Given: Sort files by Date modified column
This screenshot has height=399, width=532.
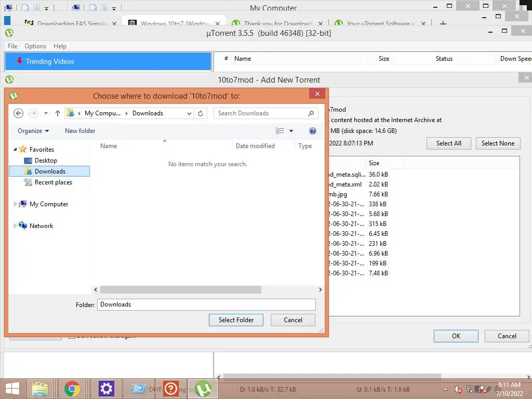Looking at the screenshot, I should click(x=255, y=146).
